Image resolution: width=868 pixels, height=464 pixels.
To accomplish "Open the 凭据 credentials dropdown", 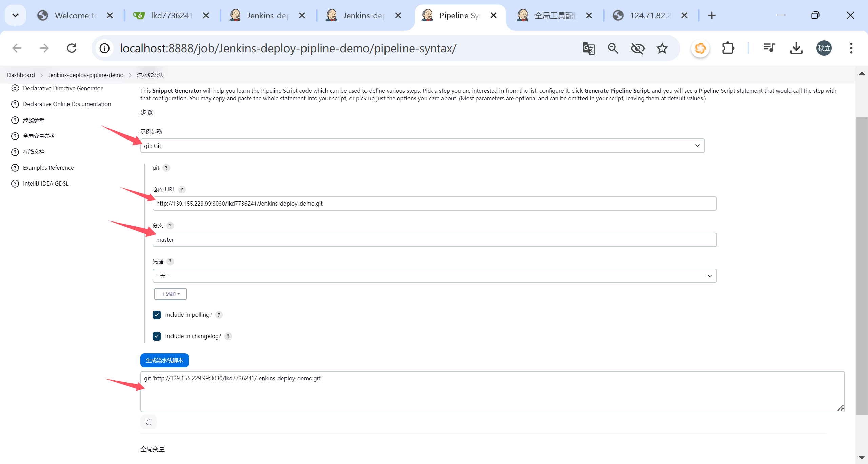I will point(434,276).
